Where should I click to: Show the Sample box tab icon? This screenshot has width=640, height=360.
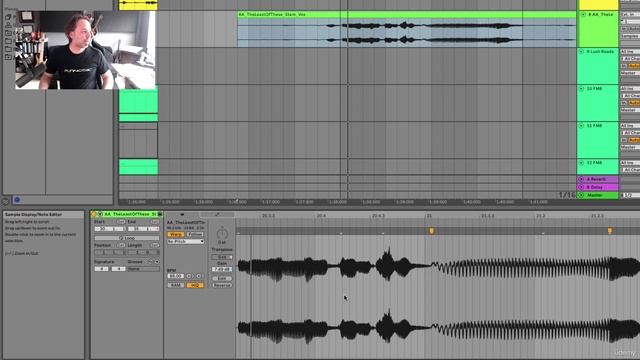(x=182, y=214)
